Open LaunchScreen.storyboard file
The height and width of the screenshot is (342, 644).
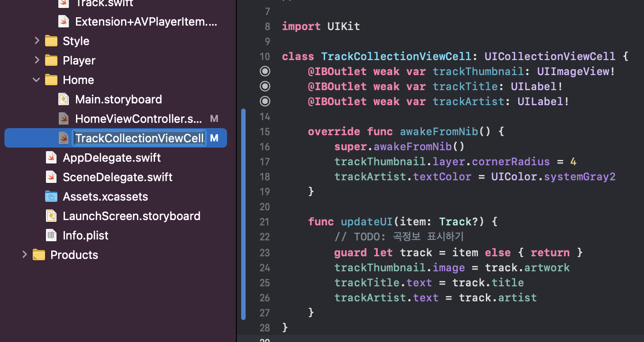132,216
